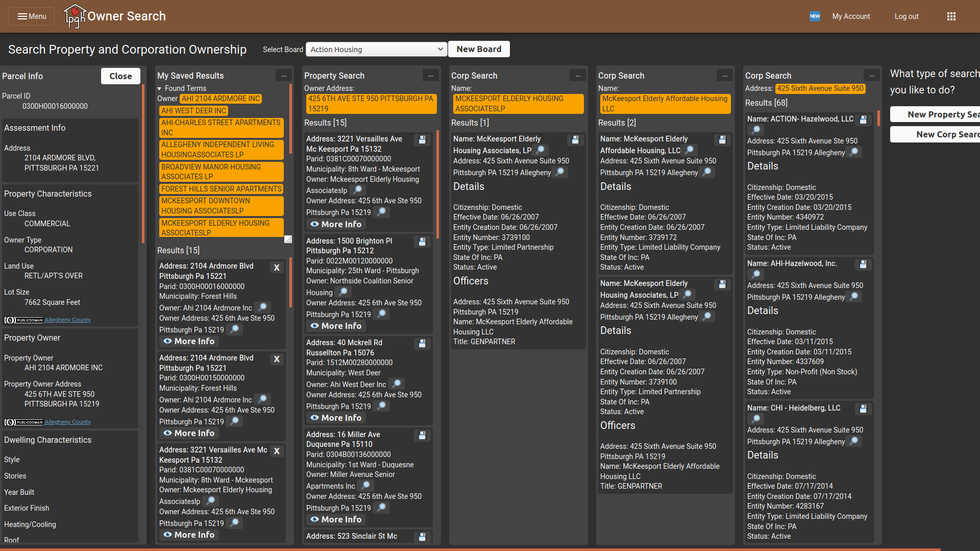Open the Select Board dropdown
Screen dimensions: 980x551
[x=376, y=49]
